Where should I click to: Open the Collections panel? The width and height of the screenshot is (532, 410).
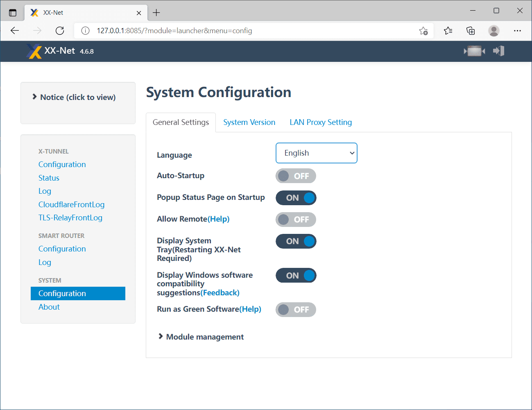click(471, 31)
